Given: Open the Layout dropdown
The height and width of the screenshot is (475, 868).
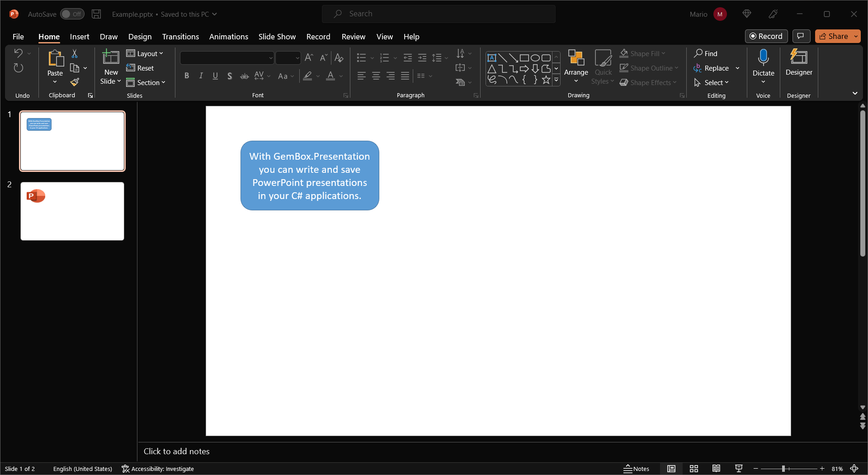Looking at the screenshot, I should click(x=145, y=54).
